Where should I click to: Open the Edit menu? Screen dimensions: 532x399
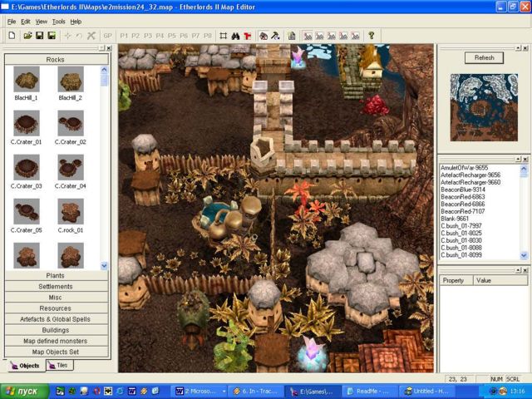click(x=26, y=22)
